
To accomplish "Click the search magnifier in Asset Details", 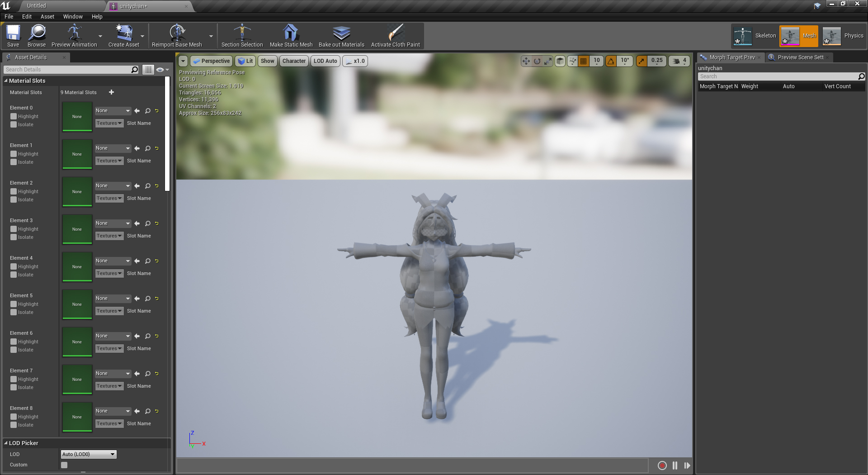I will [134, 70].
